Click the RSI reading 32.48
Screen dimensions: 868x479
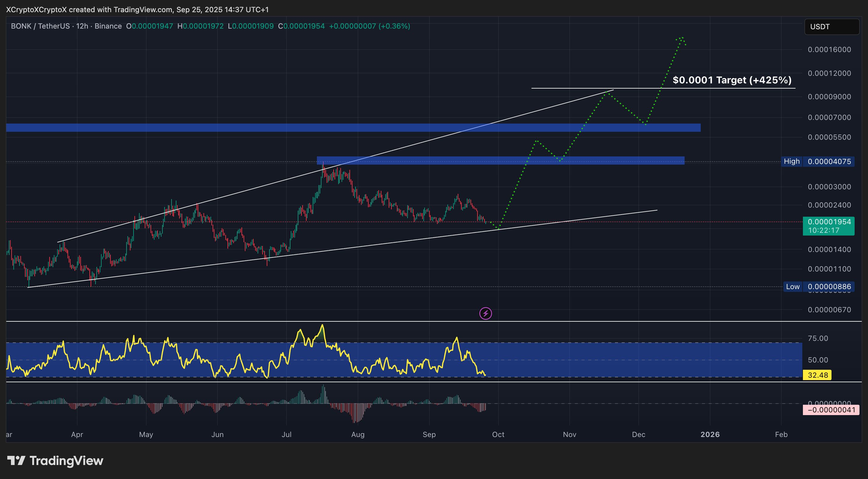(818, 375)
